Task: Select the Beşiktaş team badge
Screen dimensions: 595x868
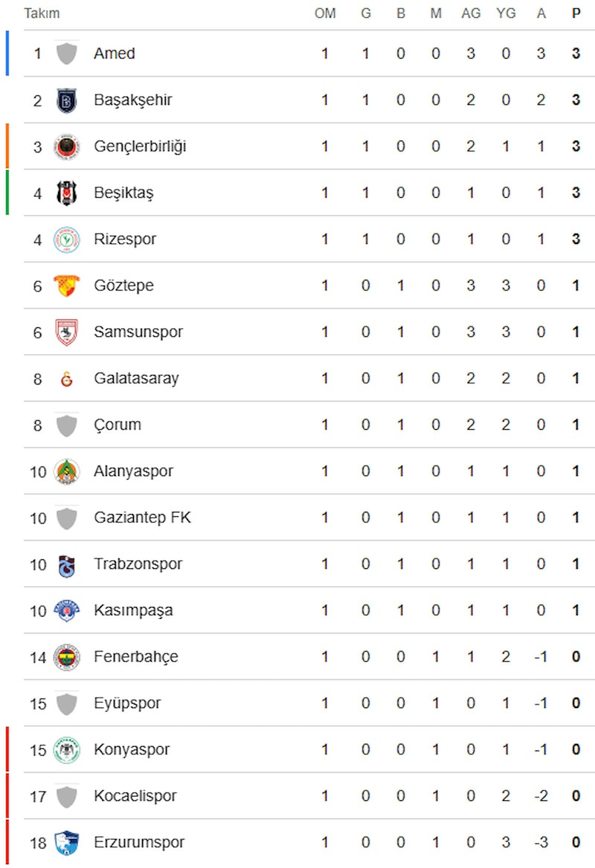Action: [x=66, y=193]
